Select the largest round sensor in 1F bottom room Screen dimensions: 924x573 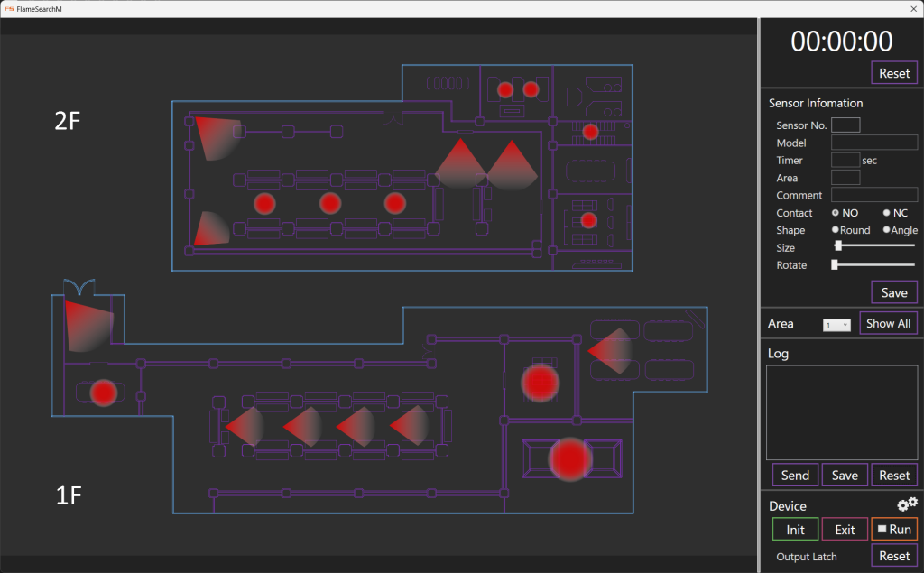pos(570,458)
